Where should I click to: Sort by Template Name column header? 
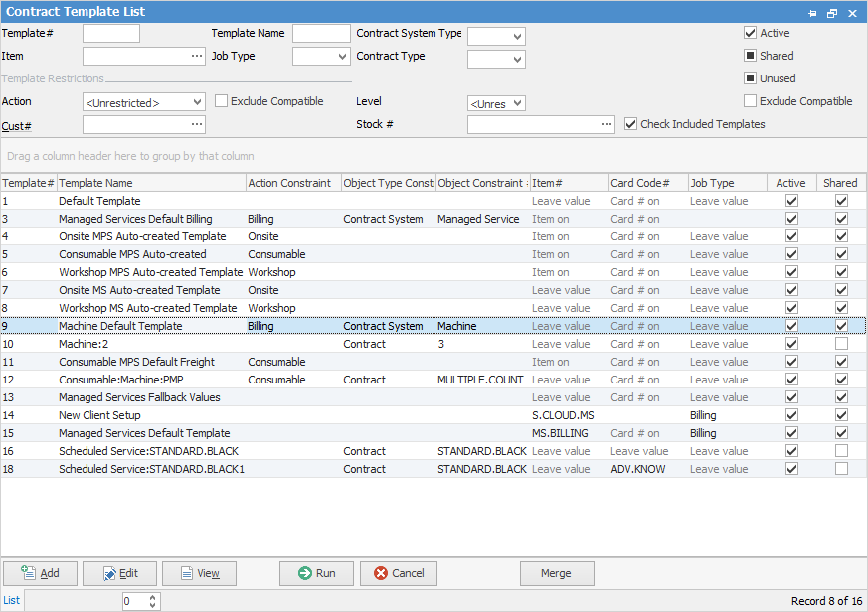pyautogui.click(x=151, y=183)
